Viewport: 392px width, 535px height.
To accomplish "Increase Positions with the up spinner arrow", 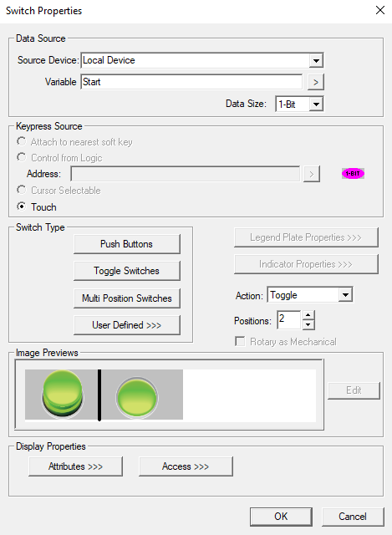I will [308, 315].
